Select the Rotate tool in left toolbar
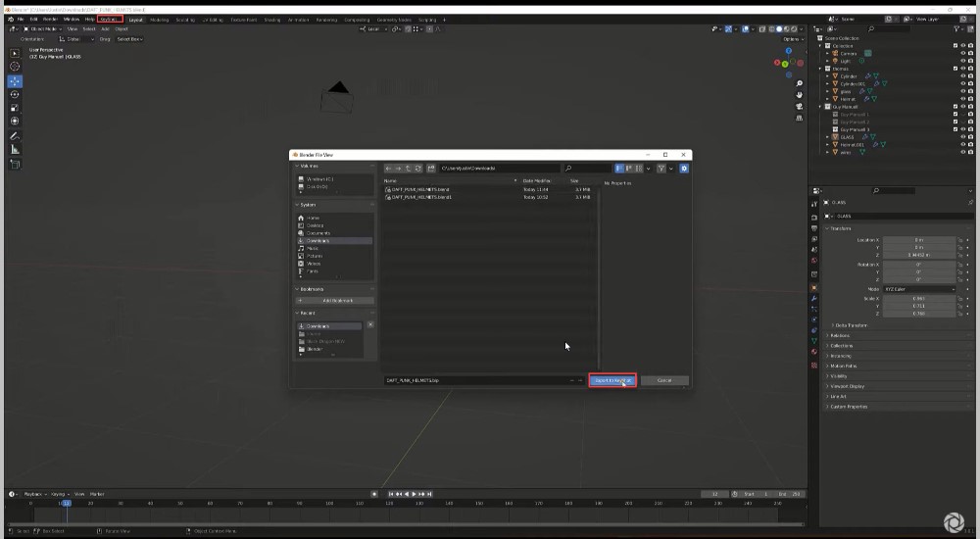The height and width of the screenshot is (539, 980). click(x=15, y=94)
